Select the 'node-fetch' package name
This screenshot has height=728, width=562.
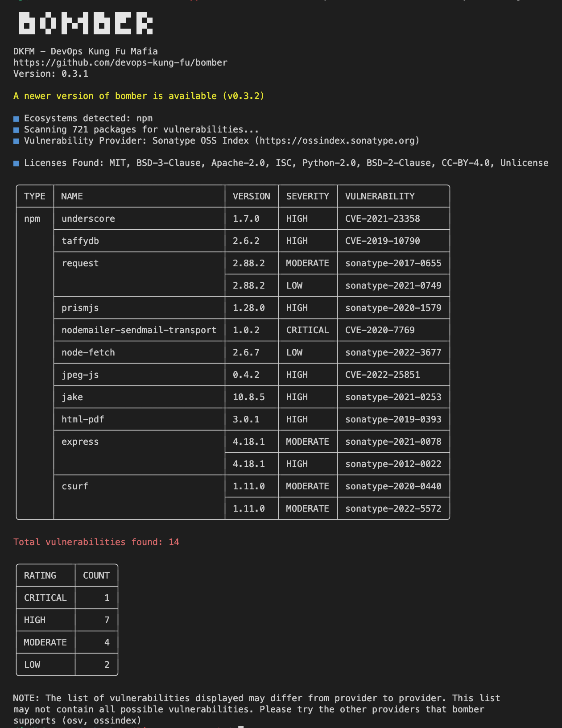(x=88, y=352)
